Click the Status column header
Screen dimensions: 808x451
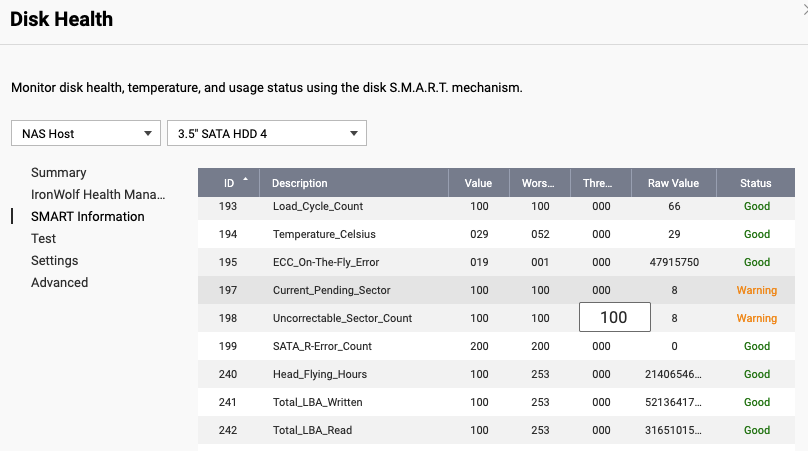(x=755, y=183)
